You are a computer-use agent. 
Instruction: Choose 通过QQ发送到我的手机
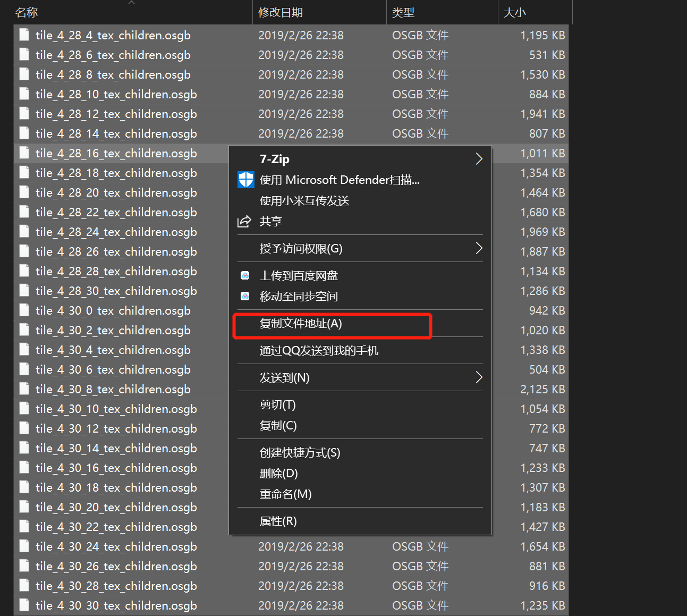pos(360,350)
